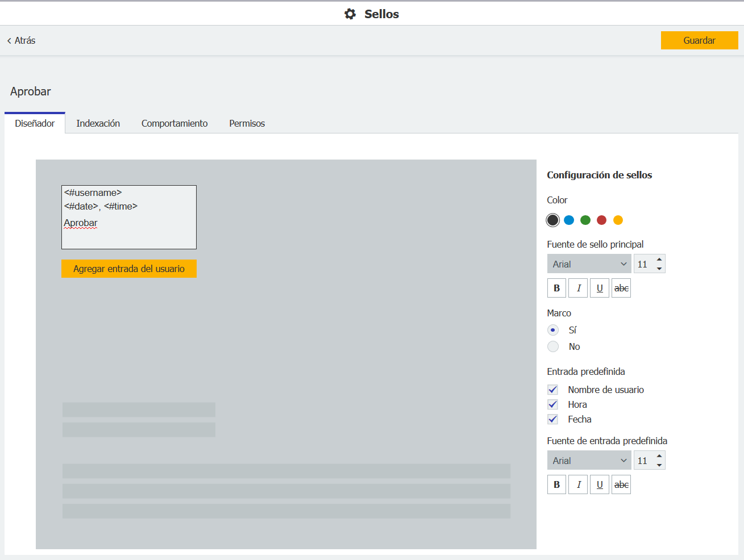Increase the main font size with the stepper

[x=659, y=260]
